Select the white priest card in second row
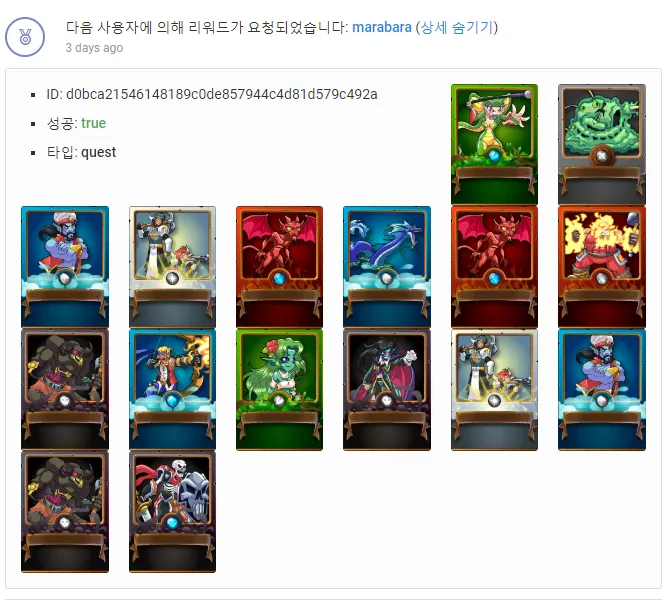 pyautogui.click(x=172, y=267)
